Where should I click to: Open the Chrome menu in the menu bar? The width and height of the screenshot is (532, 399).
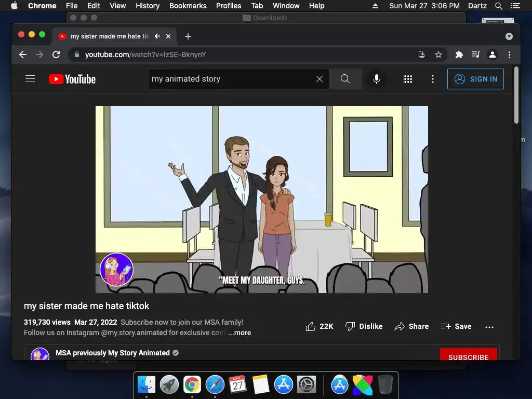42,6
